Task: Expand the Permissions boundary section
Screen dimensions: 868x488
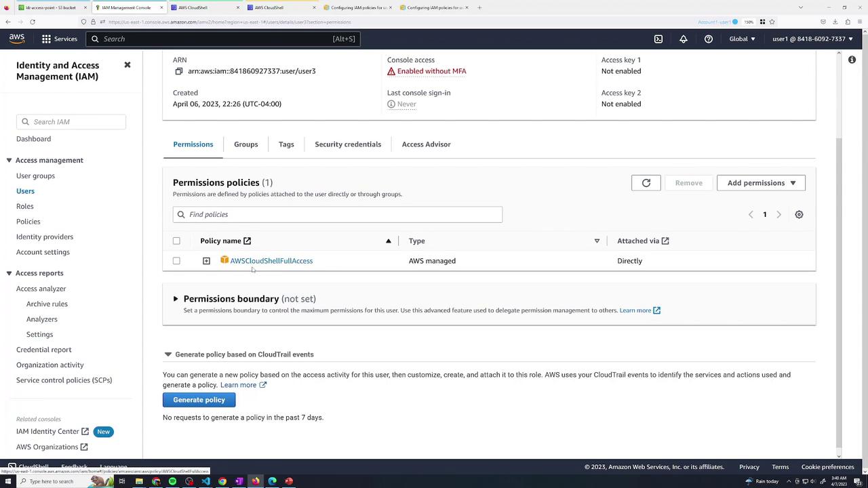Action: 176,299
